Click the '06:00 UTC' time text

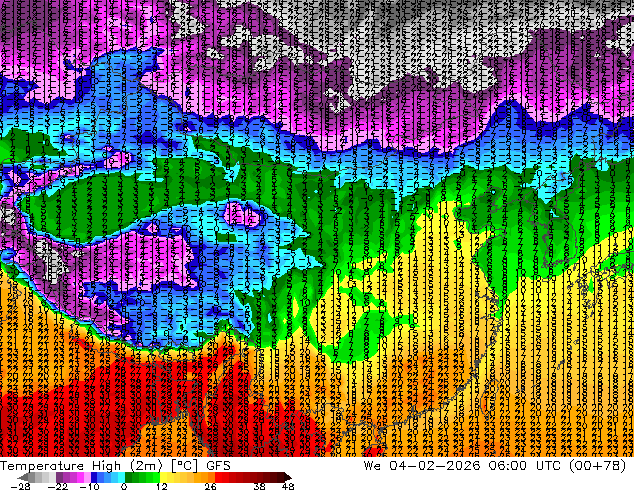coord(525,466)
